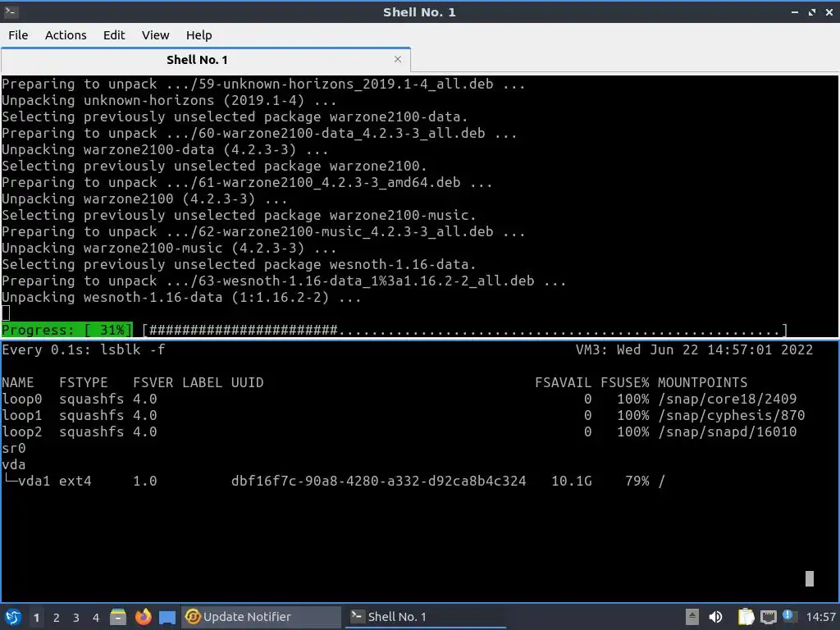840x630 pixels.
Task: Click the show desktop icon
Action: (x=167, y=618)
